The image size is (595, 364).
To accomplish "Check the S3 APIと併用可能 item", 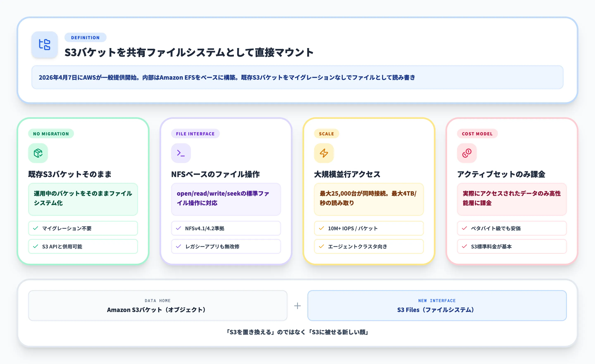I will pyautogui.click(x=83, y=246).
